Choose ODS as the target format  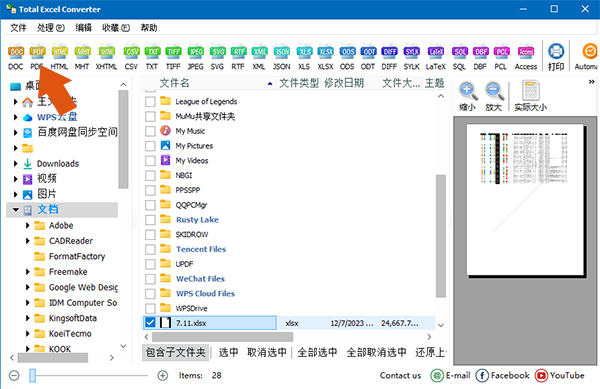[x=347, y=57]
